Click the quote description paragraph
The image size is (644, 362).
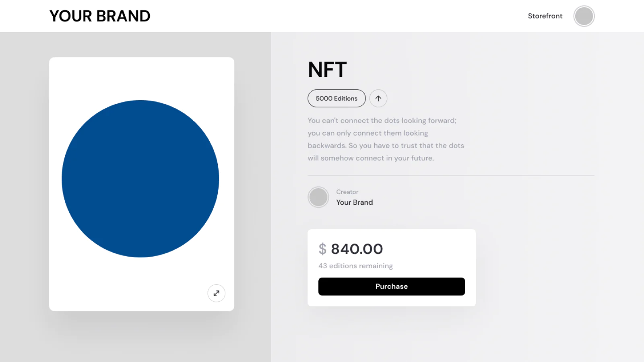click(386, 139)
